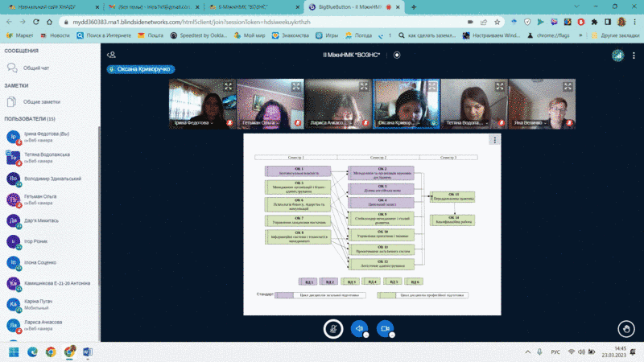
Task: Reload the page
Action: point(36,22)
